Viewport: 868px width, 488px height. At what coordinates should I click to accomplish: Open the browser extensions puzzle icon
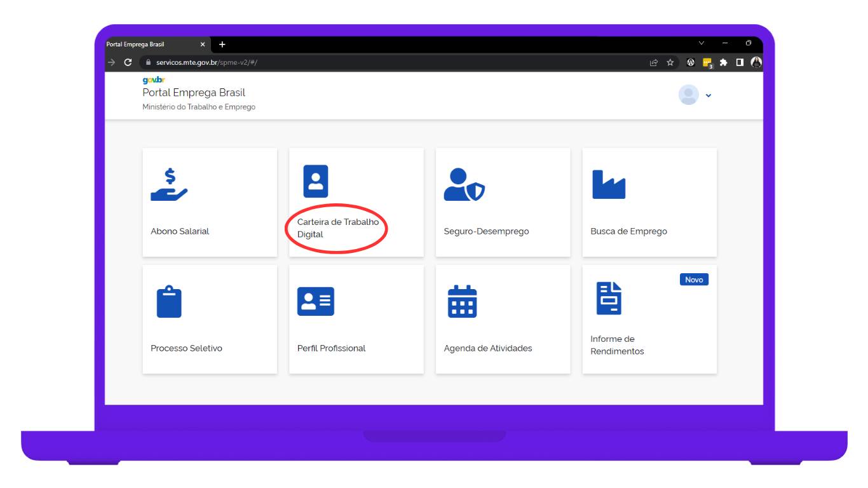pyautogui.click(x=723, y=62)
